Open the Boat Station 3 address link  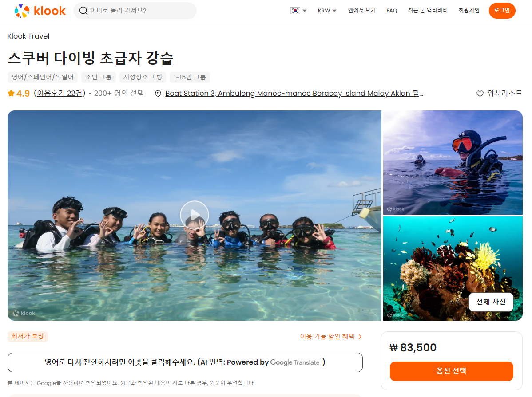click(x=294, y=93)
